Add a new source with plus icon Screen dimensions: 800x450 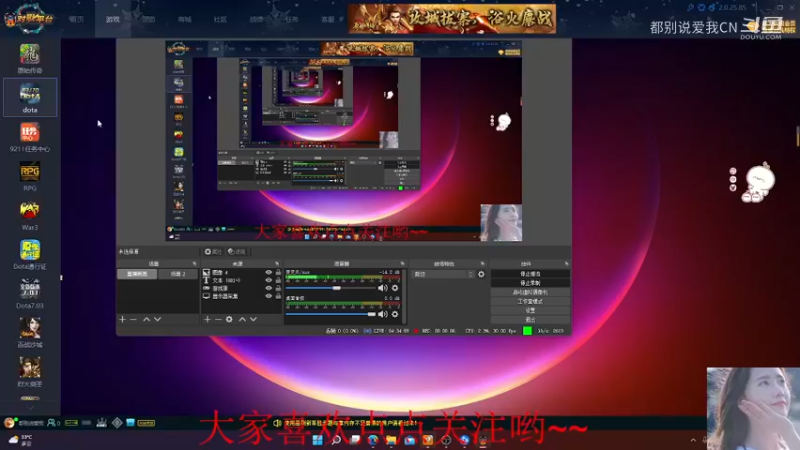(x=207, y=319)
